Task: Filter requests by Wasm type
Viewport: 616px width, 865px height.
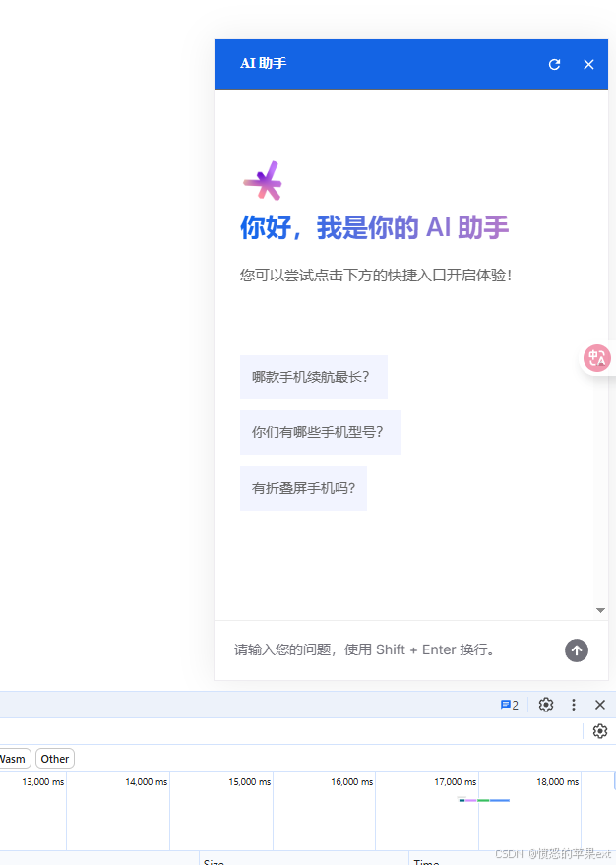Action: (13, 759)
